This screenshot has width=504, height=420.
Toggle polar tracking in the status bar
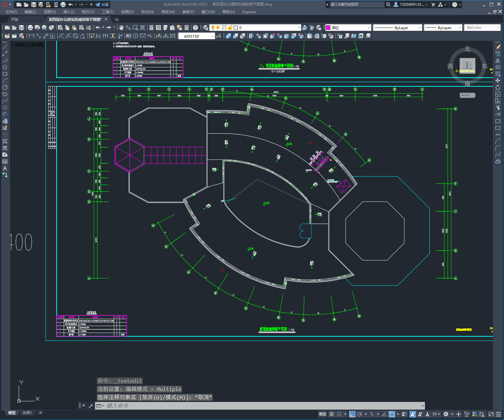pyautogui.click(x=360, y=414)
